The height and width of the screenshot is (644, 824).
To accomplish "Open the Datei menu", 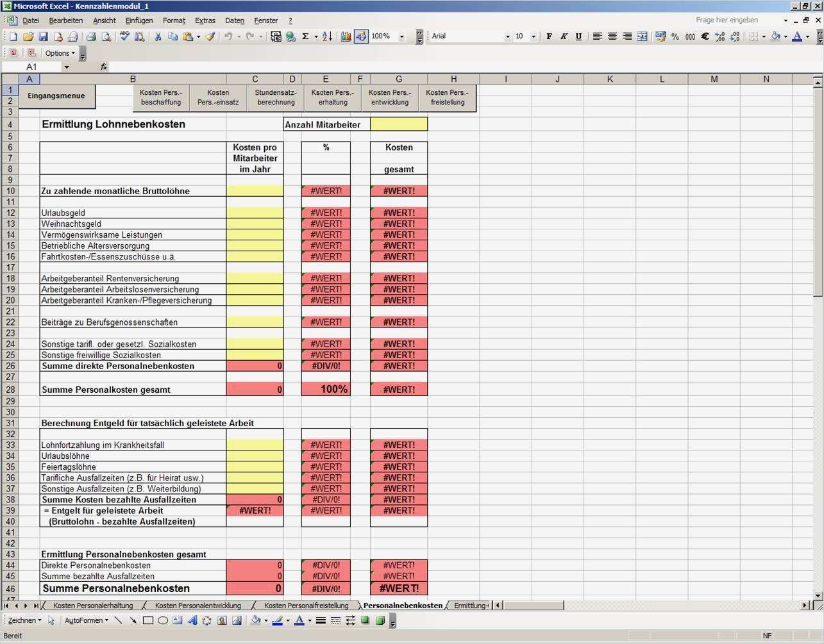I will [31, 21].
